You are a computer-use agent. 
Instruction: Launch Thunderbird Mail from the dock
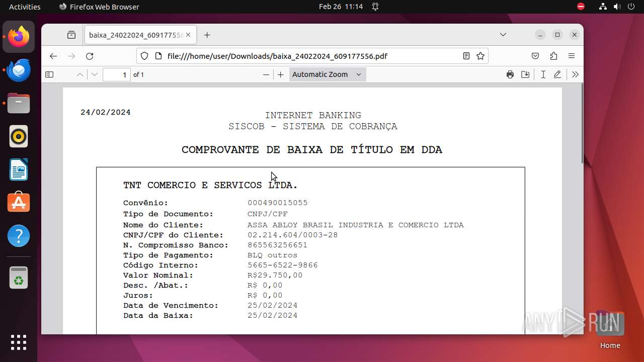[x=19, y=70]
